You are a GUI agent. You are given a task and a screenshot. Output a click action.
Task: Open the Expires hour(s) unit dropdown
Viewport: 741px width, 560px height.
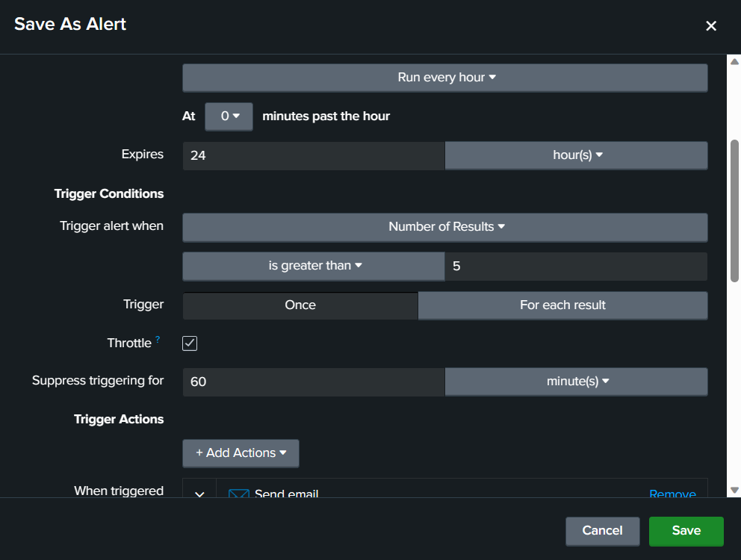[576, 155]
